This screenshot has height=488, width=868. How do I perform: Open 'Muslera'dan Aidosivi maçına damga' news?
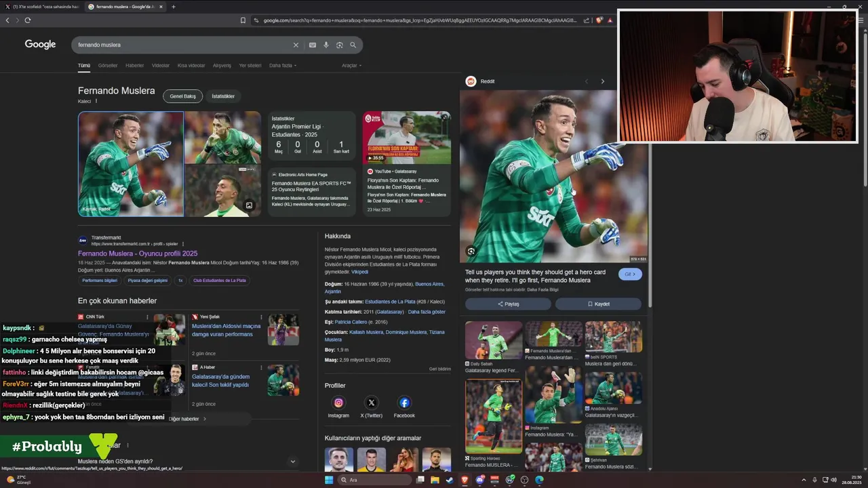(226, 330)
